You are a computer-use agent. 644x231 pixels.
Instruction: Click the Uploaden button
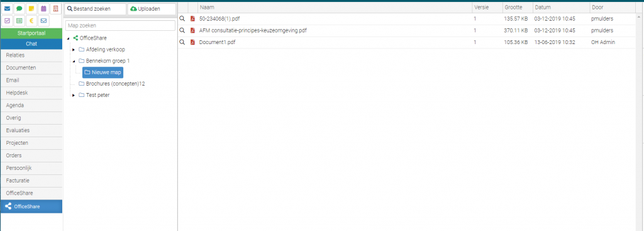coord(152,9)
